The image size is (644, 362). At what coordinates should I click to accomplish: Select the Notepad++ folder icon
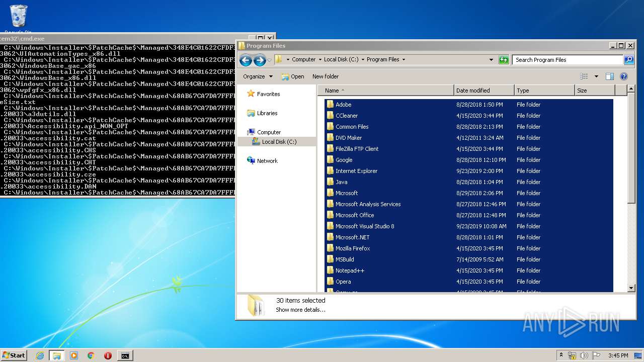click(330, 270)
